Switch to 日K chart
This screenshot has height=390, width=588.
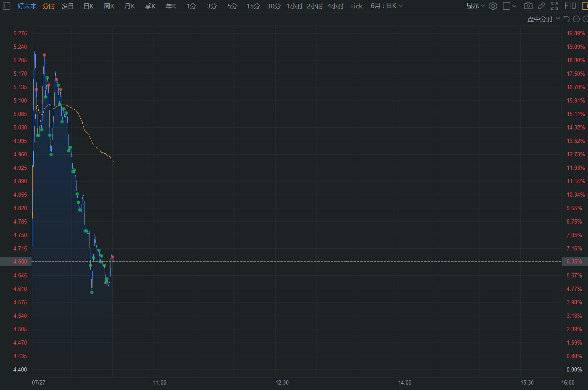click(x=89, y=6)
